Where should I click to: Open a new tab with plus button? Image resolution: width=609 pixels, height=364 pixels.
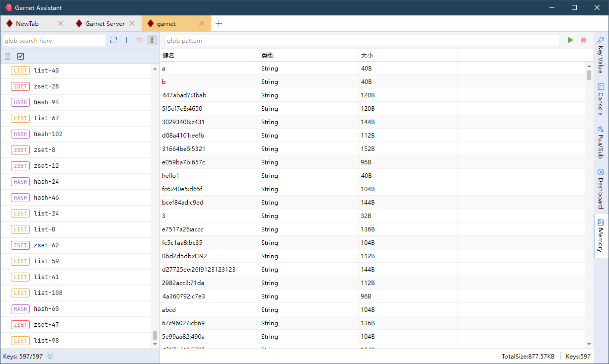[x=219, y=23]
